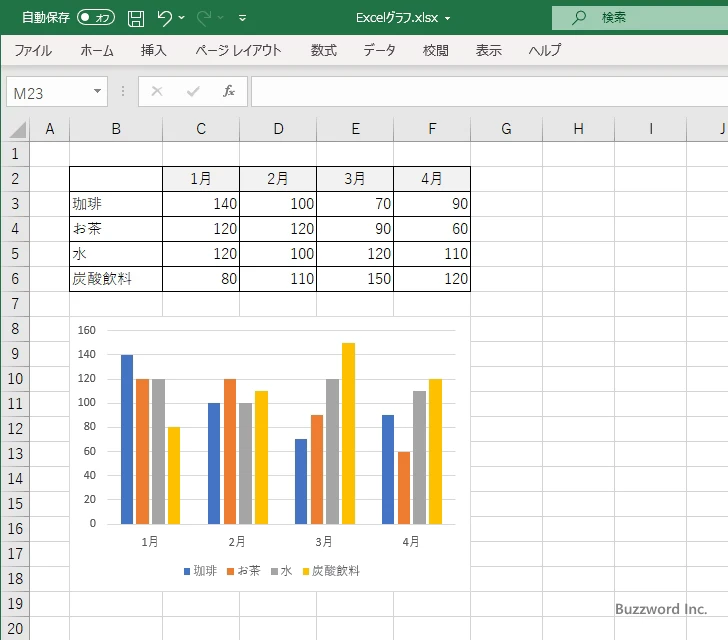This screenshot has width=728, height=640.
Task: Click the 160 value axis label
Action: pos(86,330)
